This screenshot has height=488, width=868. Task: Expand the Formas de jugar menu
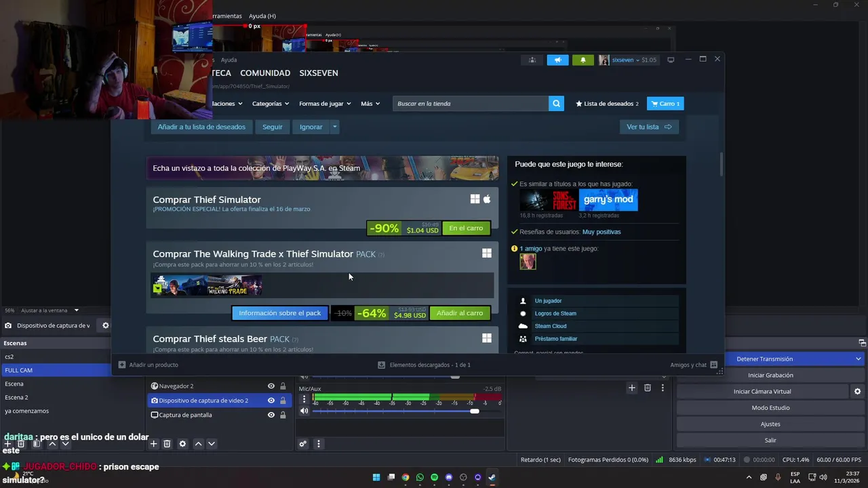coord(325,104)
